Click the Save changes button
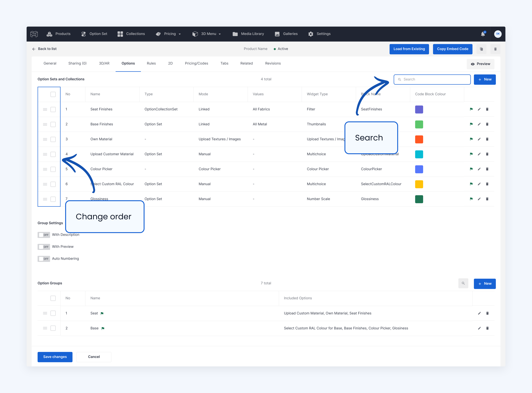The width and height of the screenshot is (532, 393). click(x=55, y=357)
